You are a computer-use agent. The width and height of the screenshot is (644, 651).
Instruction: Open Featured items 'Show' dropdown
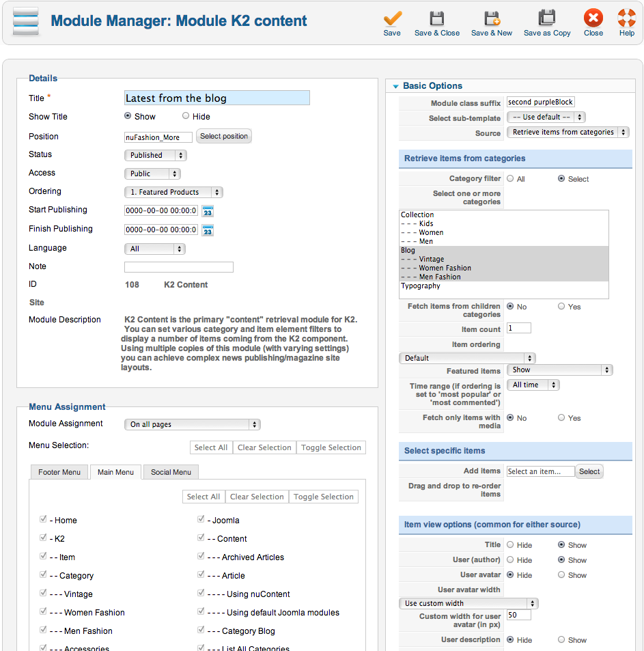pos(560,370)
